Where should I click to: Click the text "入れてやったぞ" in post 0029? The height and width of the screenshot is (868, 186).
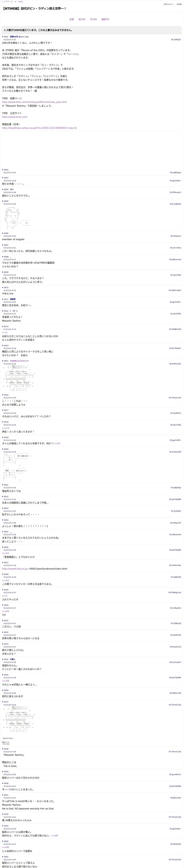click(10, 600)
